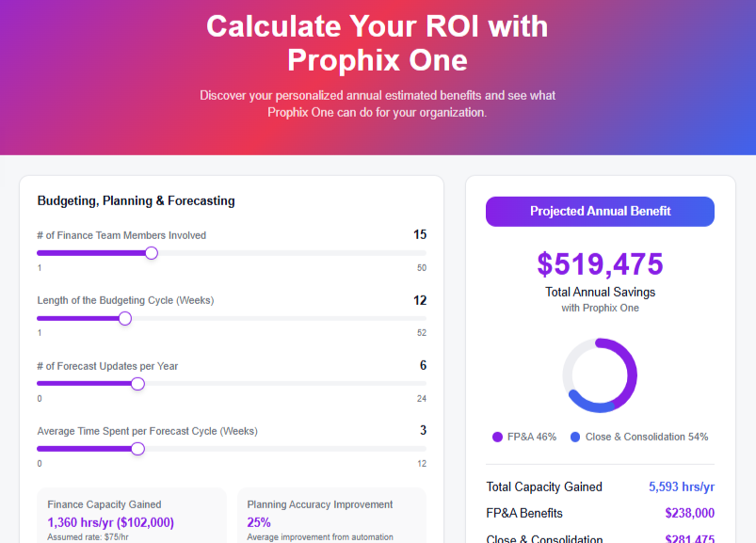Click the Time Spent per Forecast slider handle
Image resolution: width=756 pixels, height=543 pixels.
[137, 449]
